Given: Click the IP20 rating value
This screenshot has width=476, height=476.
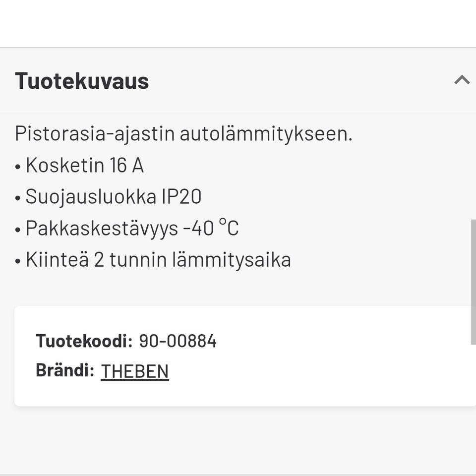Looking at the screenshot, I should [181, 197].
